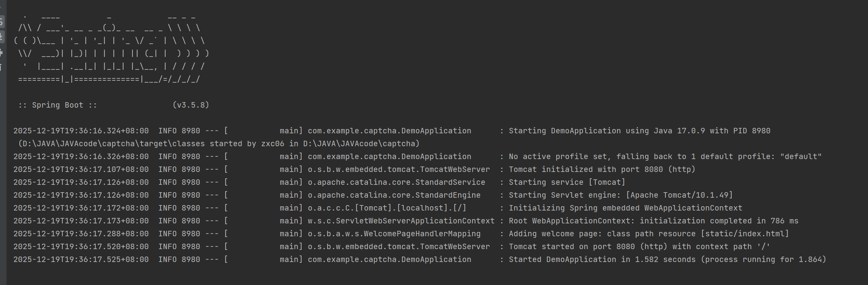This screenshot has height=285, width=868.
Task: Click 'Tomcat initialized with port 8080 (http)' message
Action: (x=602, y=169)
